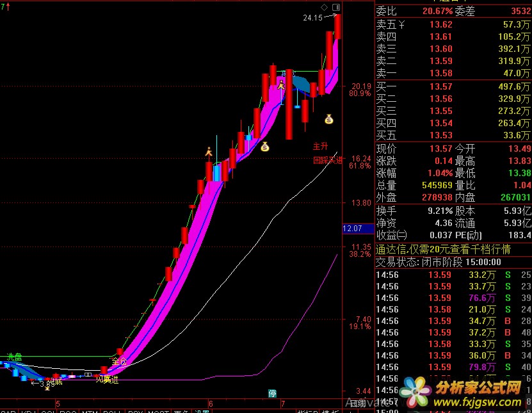Click the ¥ icon beside 卖五

401,24
